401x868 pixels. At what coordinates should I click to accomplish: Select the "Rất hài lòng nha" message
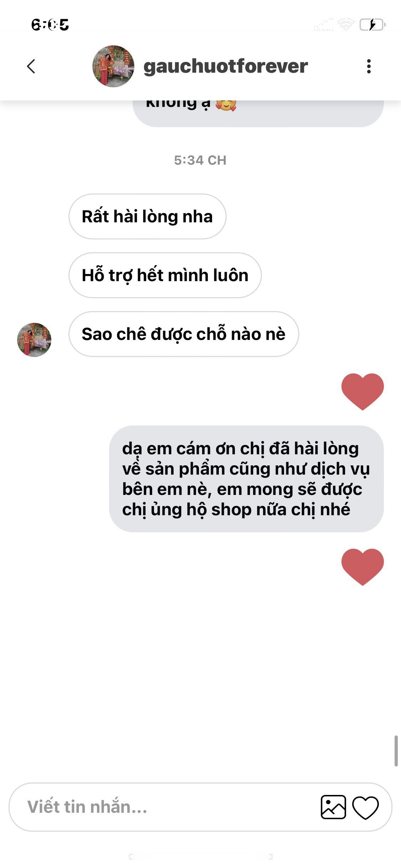point(147,216)
